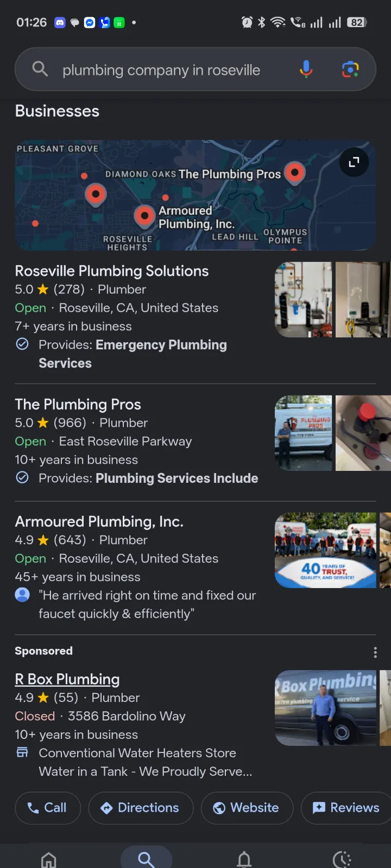Image resolution: width=391 pixels, height=868 pixels.
Task: Tap the 4.9 (55) rating text
Action: (x=47, y=698)
